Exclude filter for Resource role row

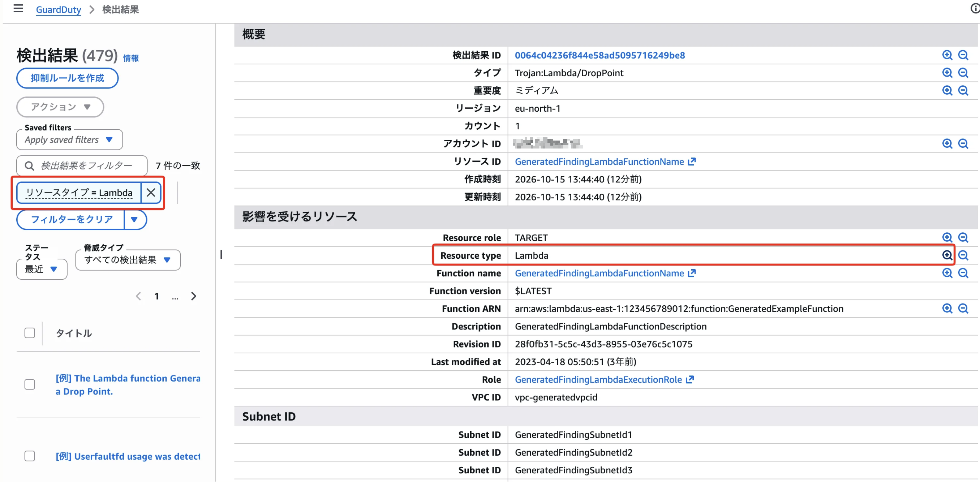(963, 238)
